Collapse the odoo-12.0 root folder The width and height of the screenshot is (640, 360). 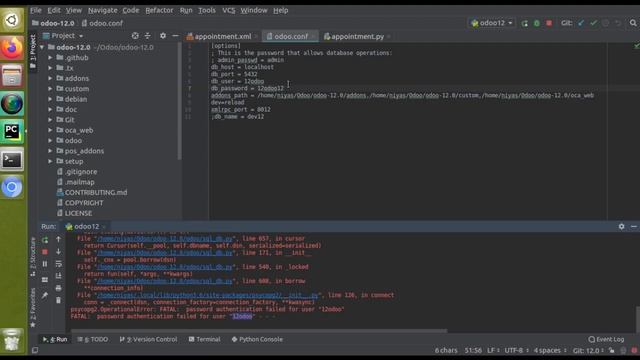42,47
